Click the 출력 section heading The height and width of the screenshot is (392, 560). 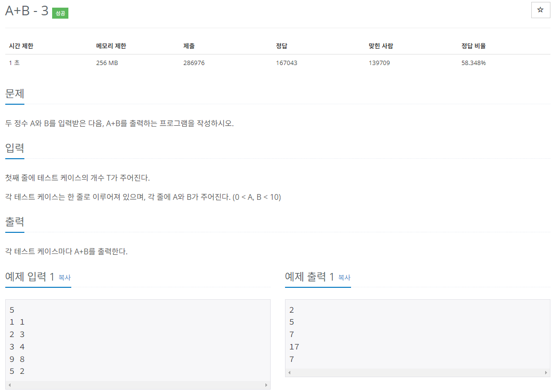point(15,222)
